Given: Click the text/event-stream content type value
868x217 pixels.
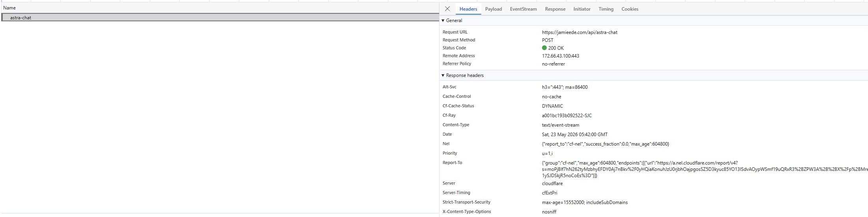Looking at the screenshot, I should (561, 125).
